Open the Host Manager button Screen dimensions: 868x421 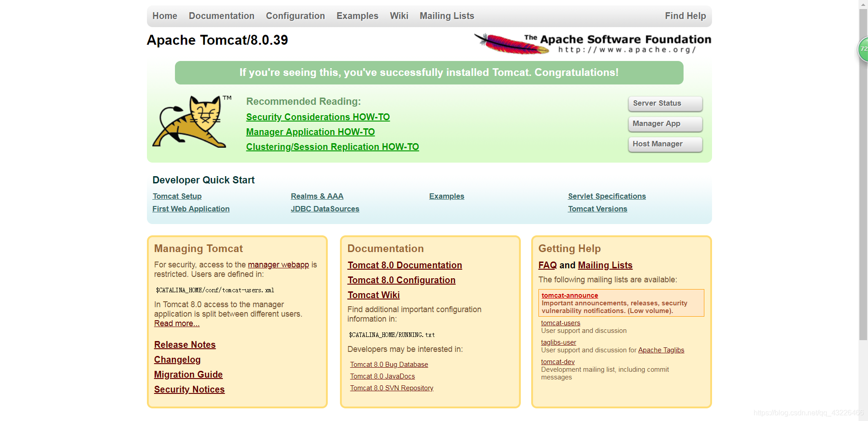click(x=665, y=144)
